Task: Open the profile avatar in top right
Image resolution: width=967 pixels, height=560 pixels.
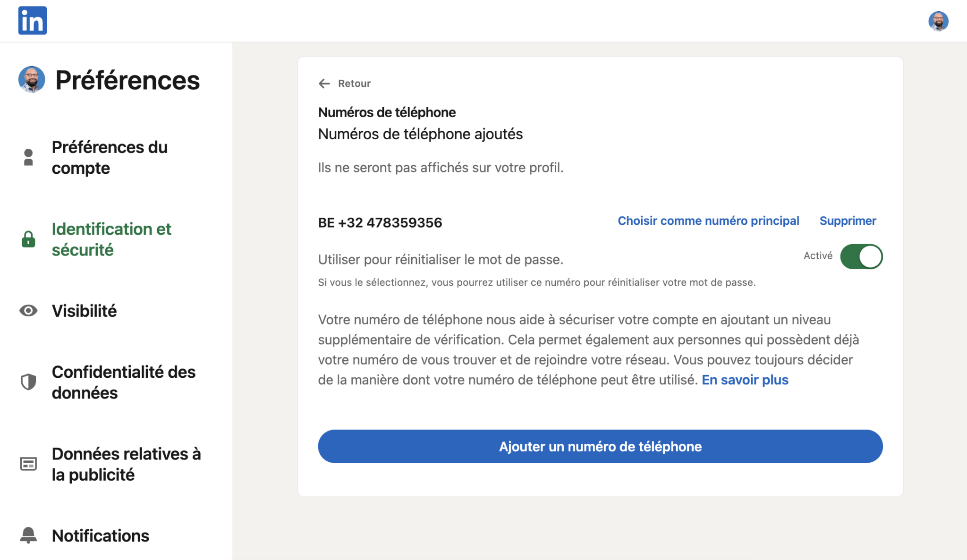Action: [x=938, y=21]
